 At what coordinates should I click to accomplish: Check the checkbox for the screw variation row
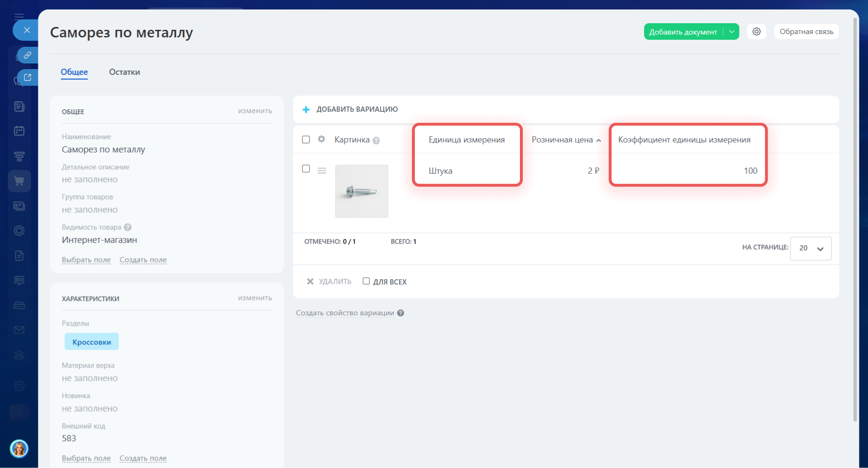click(306, 169)
